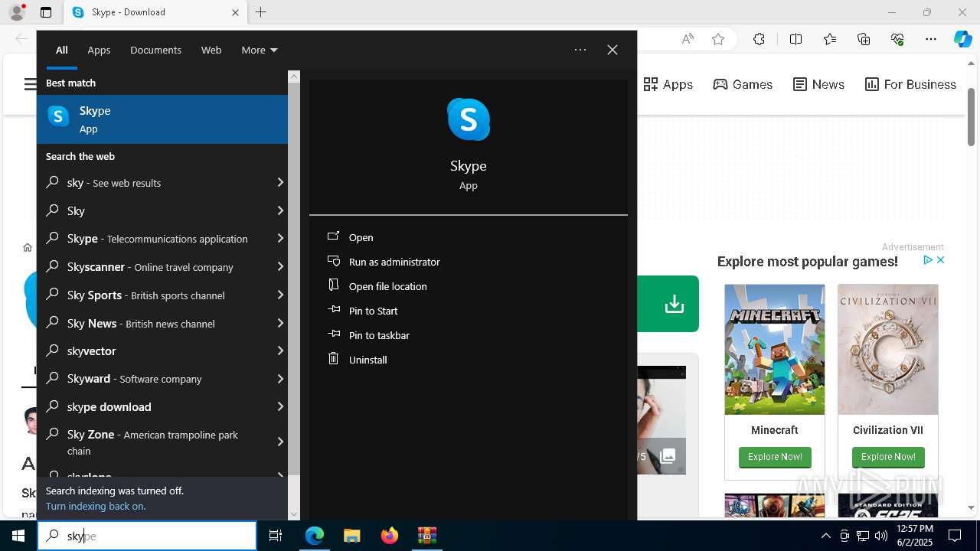The height and width of the screenshot is (551, 980).
Task: Open Edge Extensions puzzle icon
Action: 759,39
